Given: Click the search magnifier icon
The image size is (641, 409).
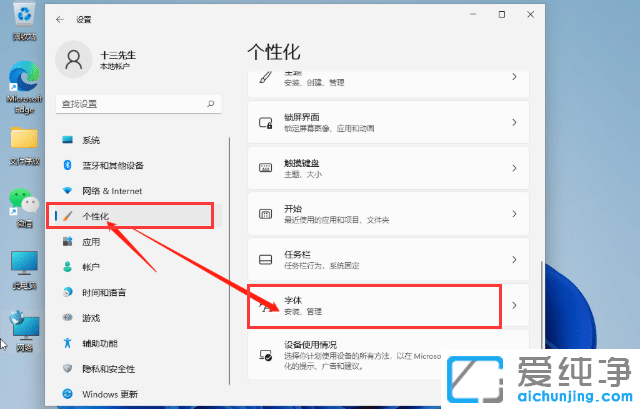Looking at the screenshot, I should tap(211, 104).
